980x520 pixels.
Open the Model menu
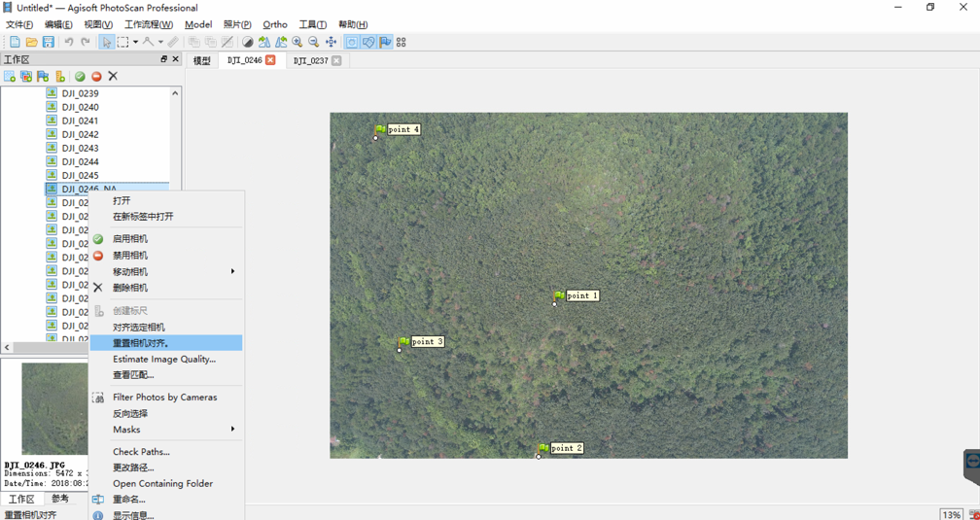coord(198,24)
